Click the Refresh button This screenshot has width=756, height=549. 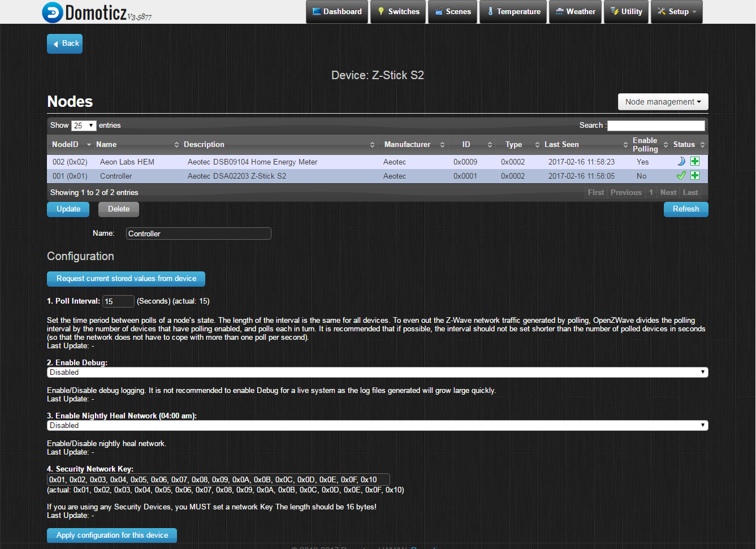click(x=686, y=209)
